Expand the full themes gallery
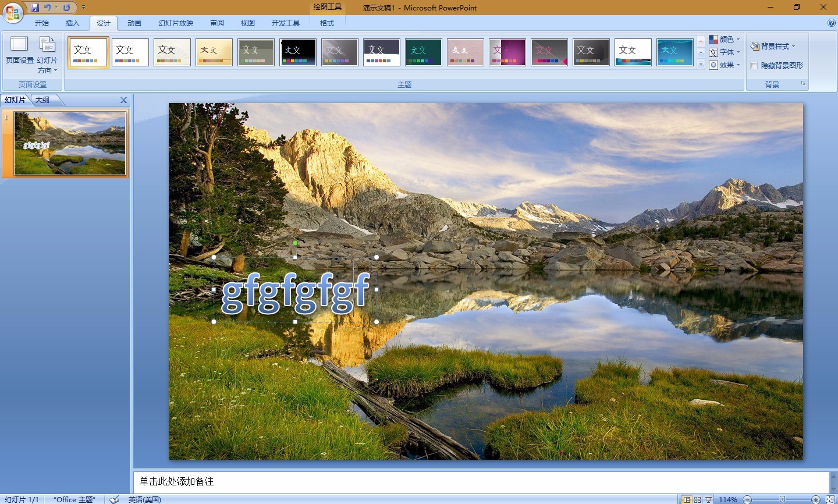The height and width of the screenshot is (504, 838). tap(701, 64)
